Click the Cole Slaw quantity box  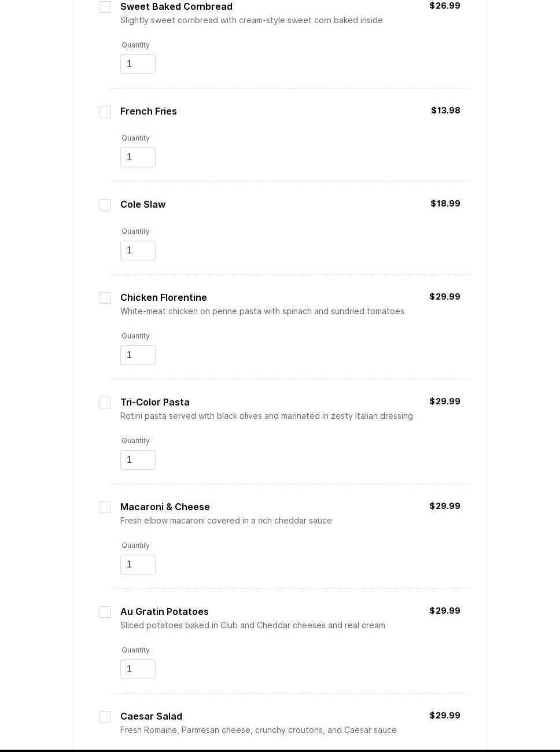[x=138, y=250]
